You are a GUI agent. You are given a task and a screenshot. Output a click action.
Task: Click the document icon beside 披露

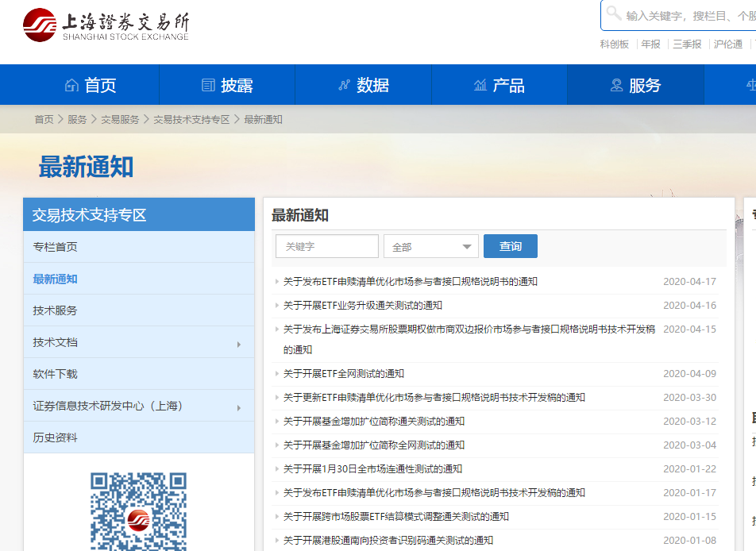tap(208, 85)
